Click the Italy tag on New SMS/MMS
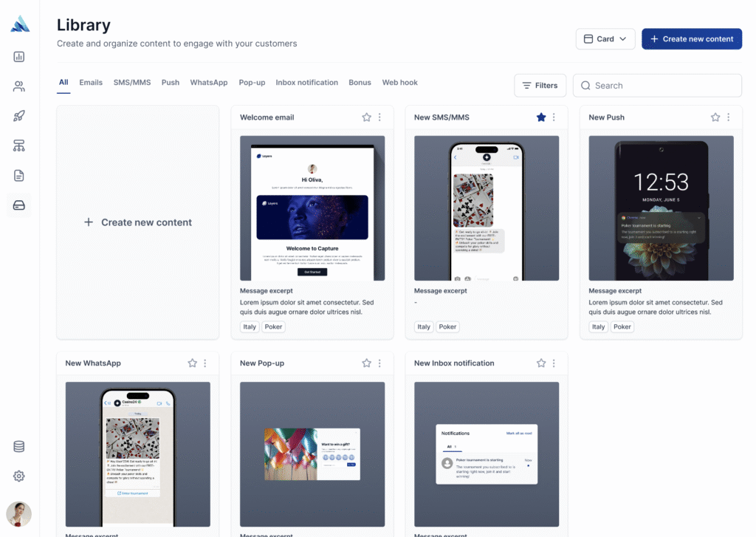 click(424, 326)
